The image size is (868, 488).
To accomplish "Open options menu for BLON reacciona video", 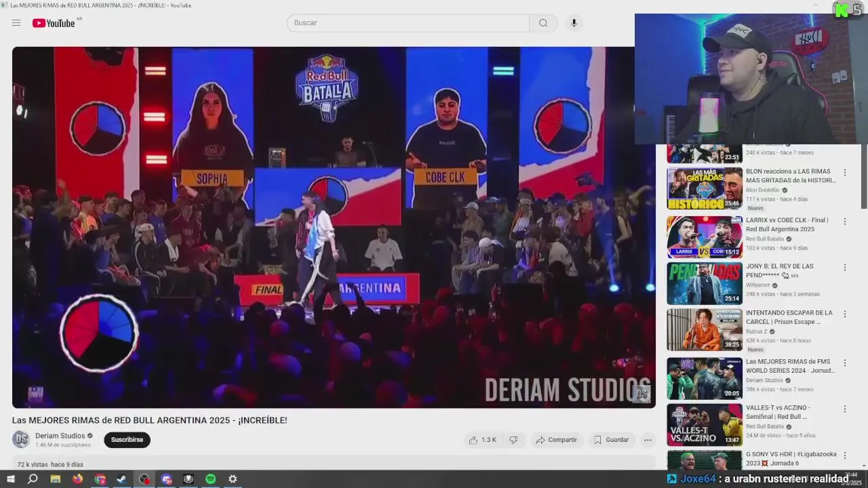I will point(845,174).
